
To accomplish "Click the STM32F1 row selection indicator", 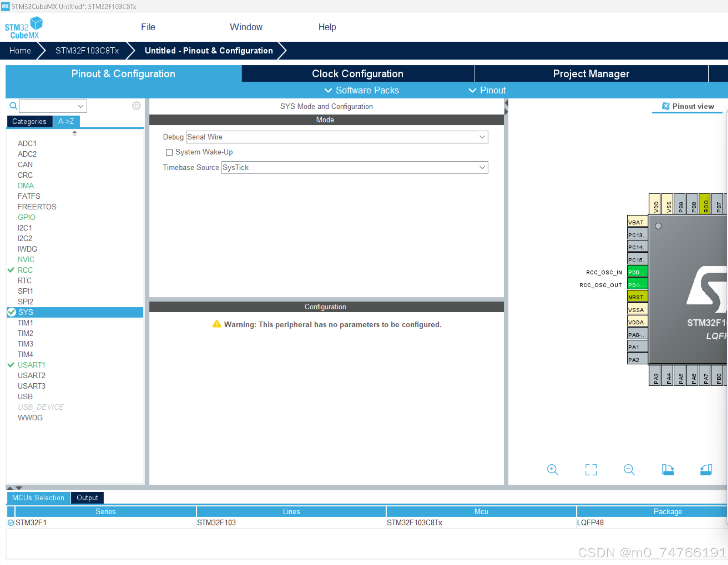I will click(x=11, y=522).
